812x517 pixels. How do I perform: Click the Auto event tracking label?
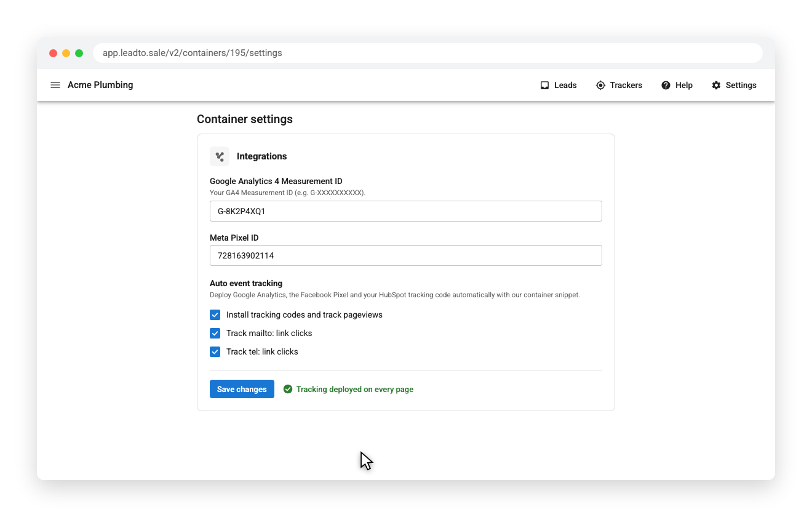click(x=246, y=283)
